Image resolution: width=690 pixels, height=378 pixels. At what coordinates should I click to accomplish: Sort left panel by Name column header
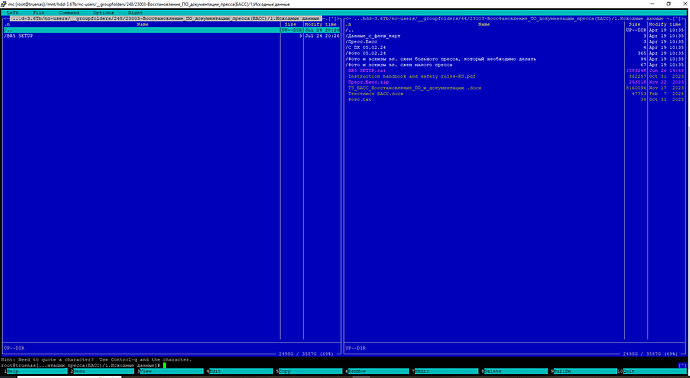pyautogui.click(x=142, y=25)
